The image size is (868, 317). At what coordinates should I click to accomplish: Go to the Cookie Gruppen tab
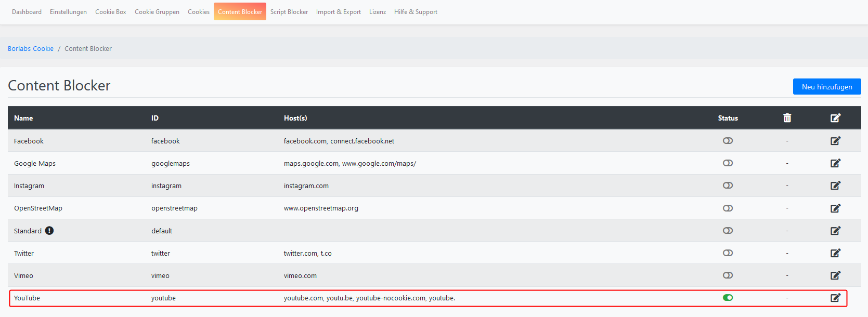[157, 11]
